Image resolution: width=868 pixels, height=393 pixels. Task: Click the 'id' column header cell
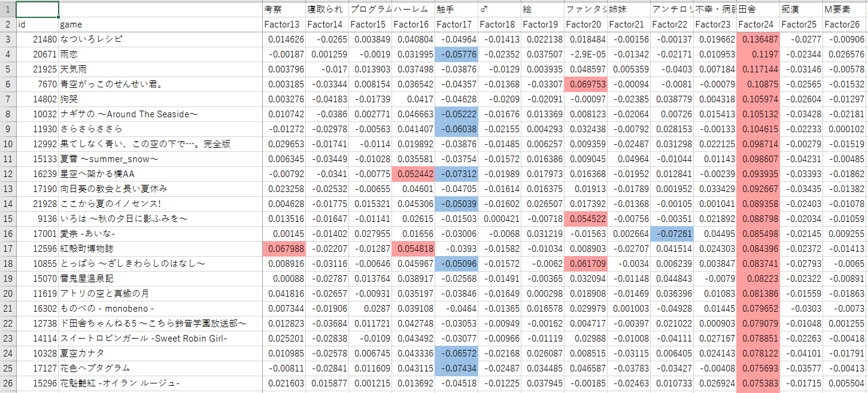(x=37, y=24)
